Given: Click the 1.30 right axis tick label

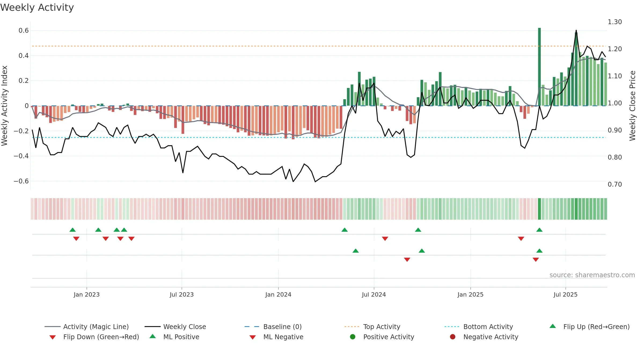Looking at the screenshot, I should 615,22.
